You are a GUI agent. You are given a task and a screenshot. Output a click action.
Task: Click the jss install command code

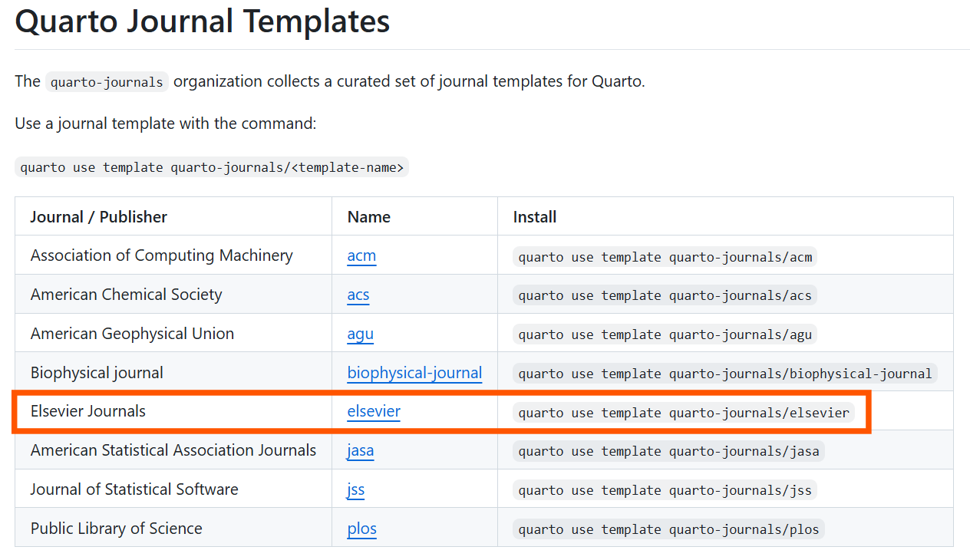point(665,490)
